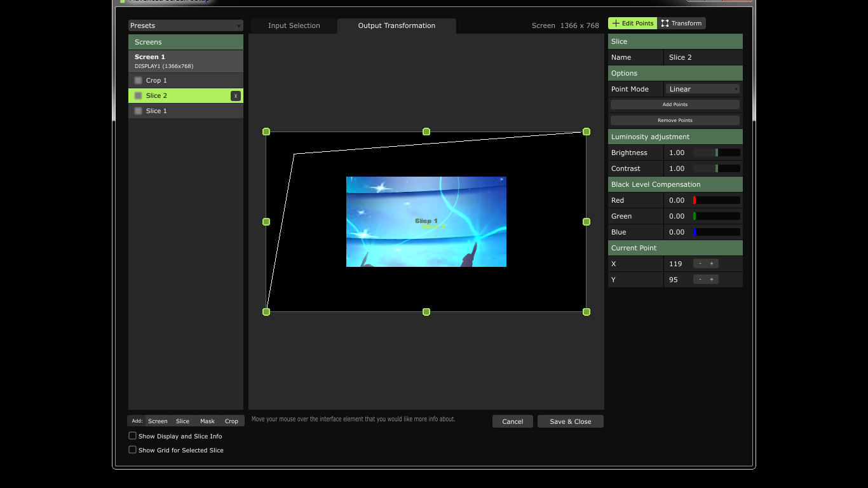This screenshot has width=868, height=488.
Task: Select the bottom-right corner handle
Action: coord(587,312)
